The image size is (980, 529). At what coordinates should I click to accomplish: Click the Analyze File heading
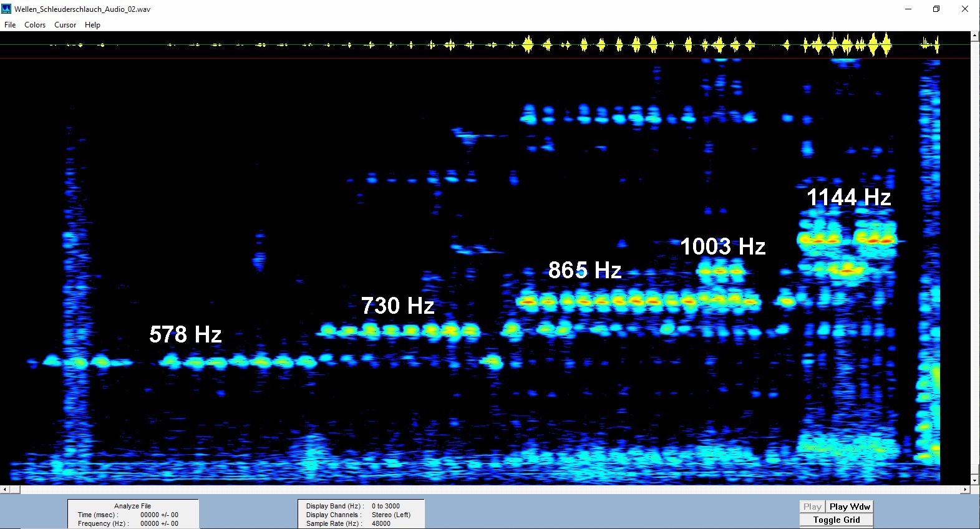[132, 506]
